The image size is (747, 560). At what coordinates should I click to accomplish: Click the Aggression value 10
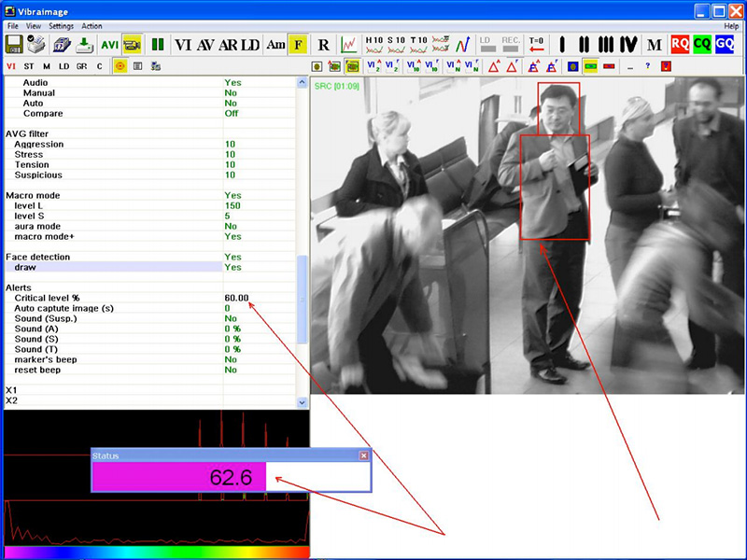(230, 145)
